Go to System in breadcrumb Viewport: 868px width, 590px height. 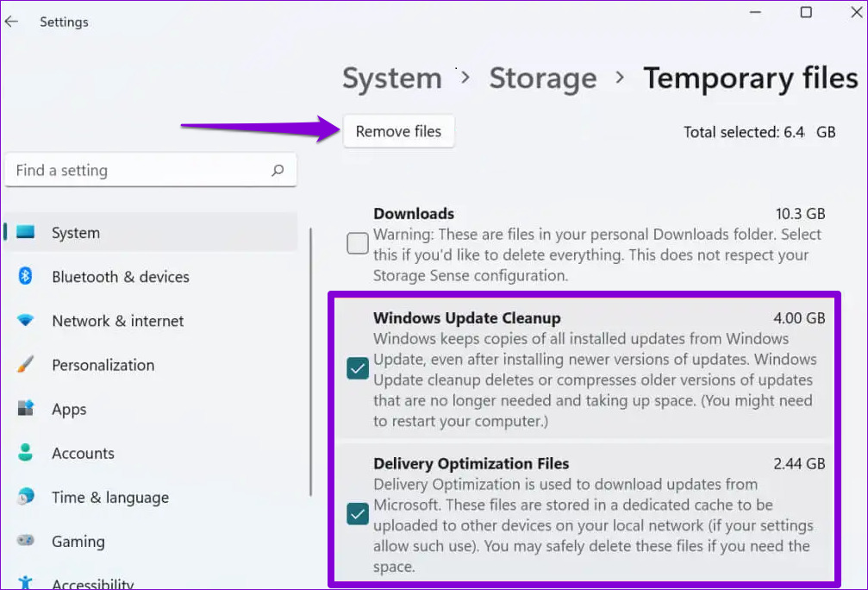pos(392,78)
